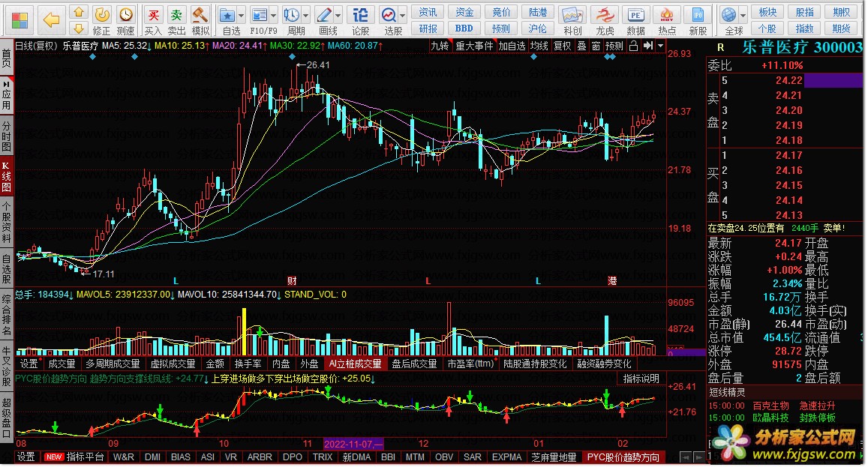Switch to 换手率 turnover tab

pyautogui.click(x=248, y=364)
